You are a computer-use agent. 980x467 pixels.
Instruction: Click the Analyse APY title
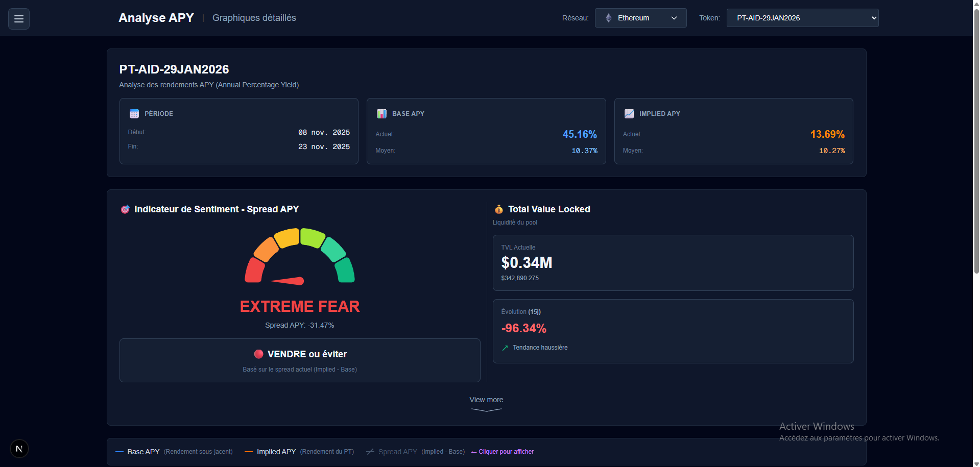click(x=156, y=17)
